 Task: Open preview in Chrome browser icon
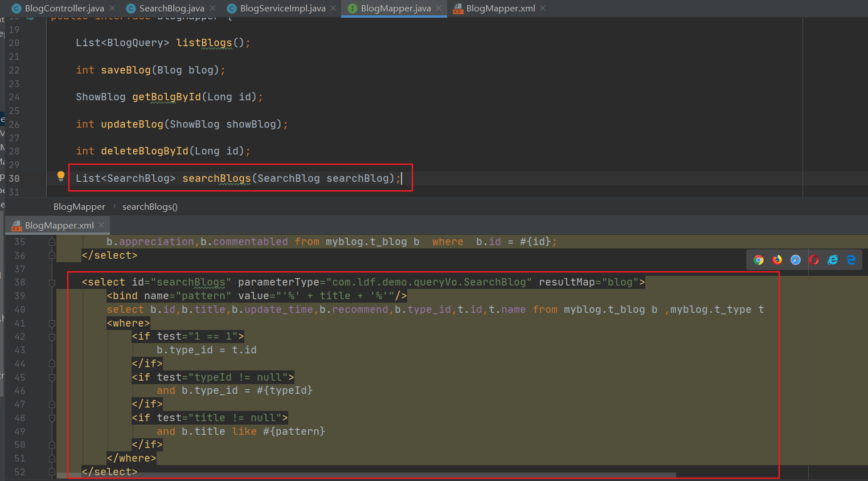pyautogui.click(x=759, y=260)
